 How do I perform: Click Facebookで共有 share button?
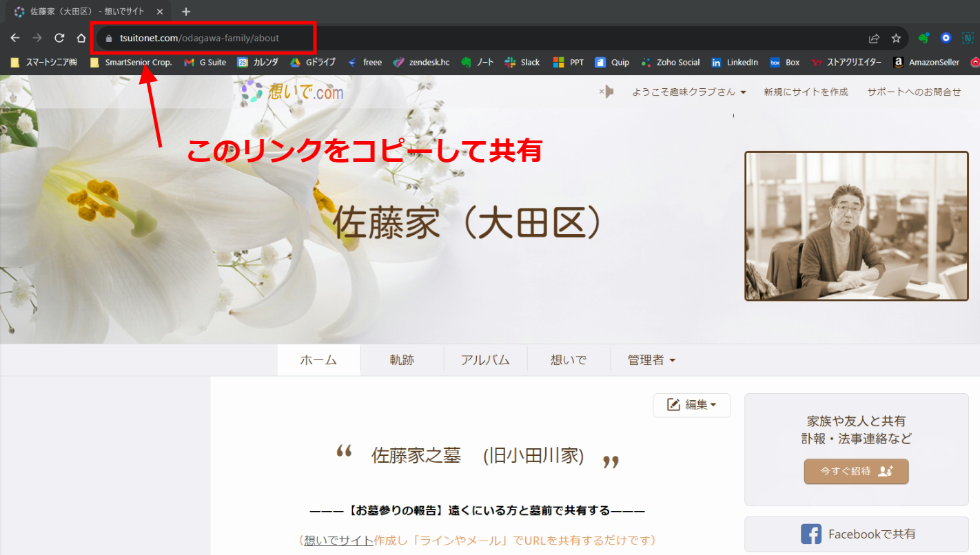coord(857,534)
